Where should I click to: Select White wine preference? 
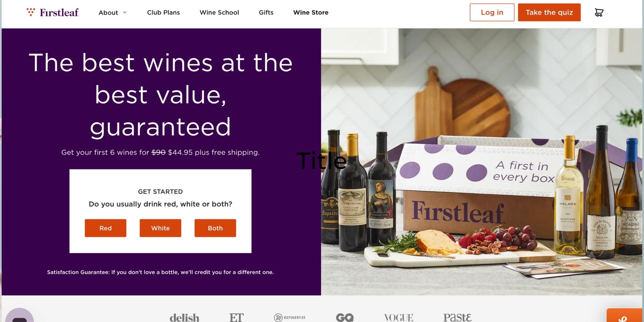160,228
